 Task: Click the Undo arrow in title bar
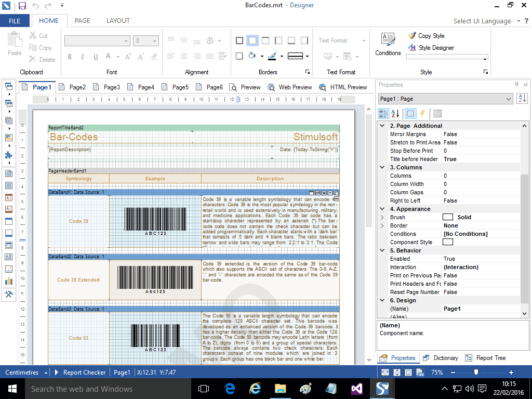click(x=36, y=5)
